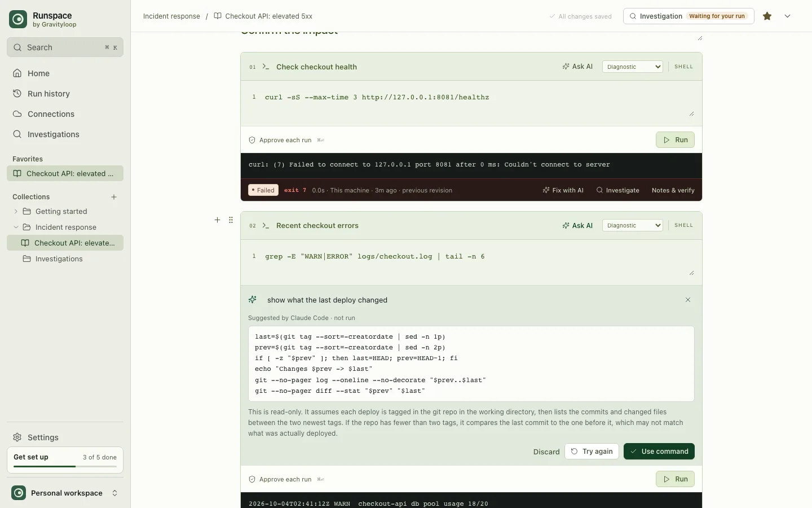Open the Investigation panel button
The height and width of the screenshot is (508, 812).
(689, 16)
